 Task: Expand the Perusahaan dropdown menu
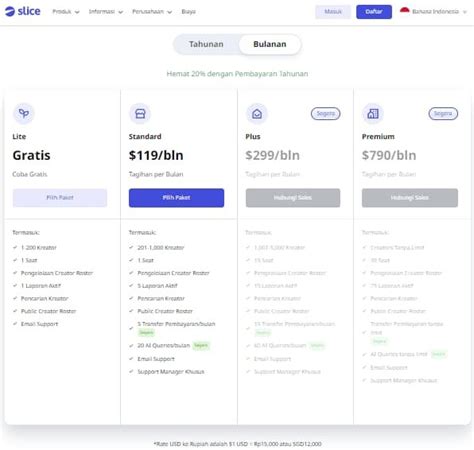152,12
